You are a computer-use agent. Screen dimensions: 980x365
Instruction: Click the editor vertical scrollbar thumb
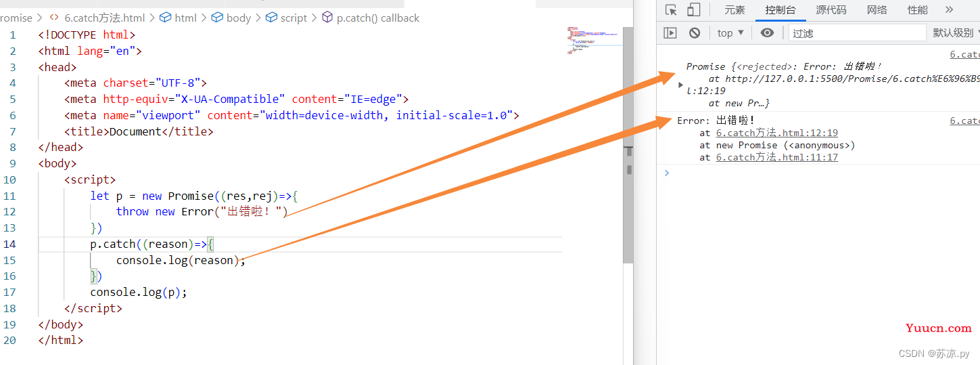[628, 146]
